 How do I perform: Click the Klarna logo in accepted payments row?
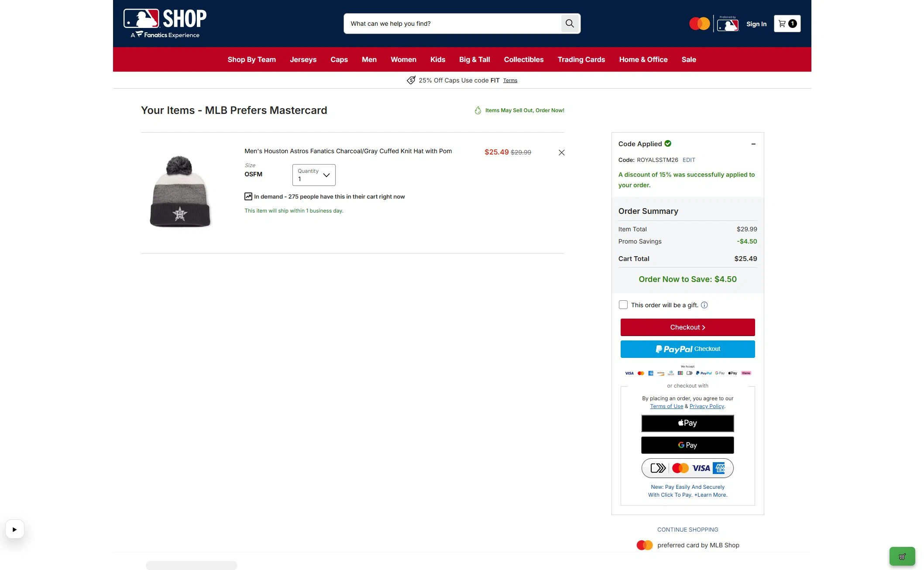pyautogui.click(x=746, y=373)
